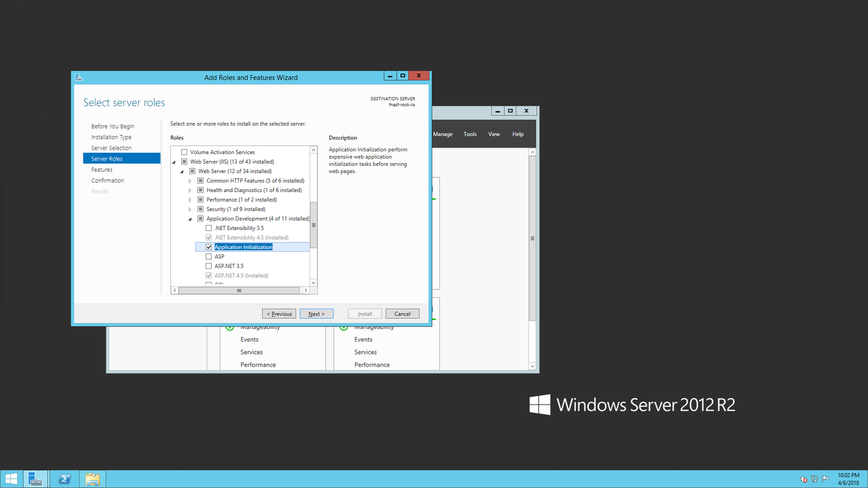Open View menu in Server Manager
The image size is (868, 488).
[494, 134]
